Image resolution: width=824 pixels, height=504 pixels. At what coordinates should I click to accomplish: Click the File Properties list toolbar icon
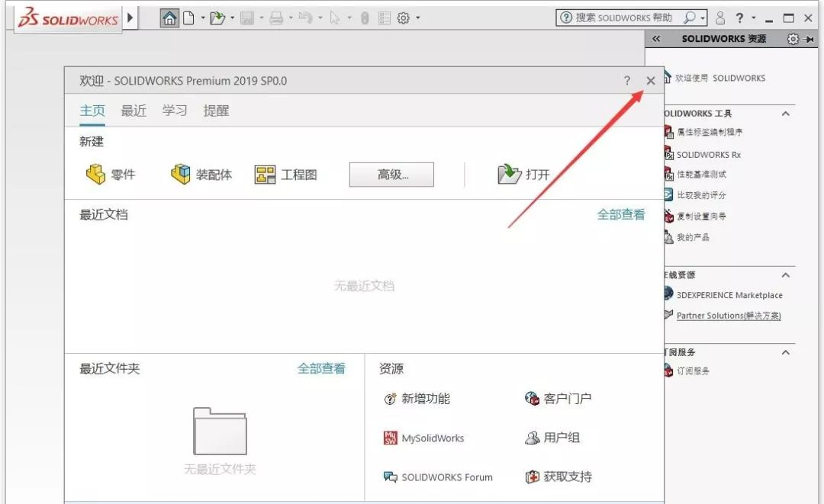pyautogui.click(x=385, y=18)
